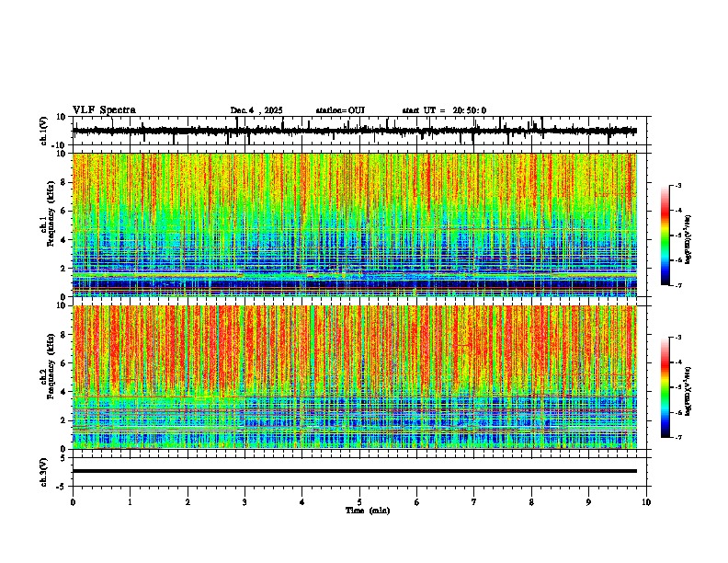Screen dimensions: 728x563
Task: Click time axis tick label "8"
Action: [531, 502]
